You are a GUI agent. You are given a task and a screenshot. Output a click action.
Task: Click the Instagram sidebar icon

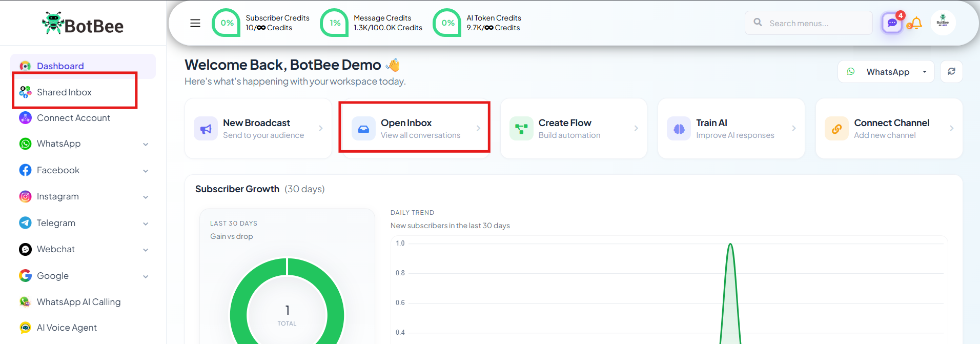pyautogui.click(x=25, y=196)
